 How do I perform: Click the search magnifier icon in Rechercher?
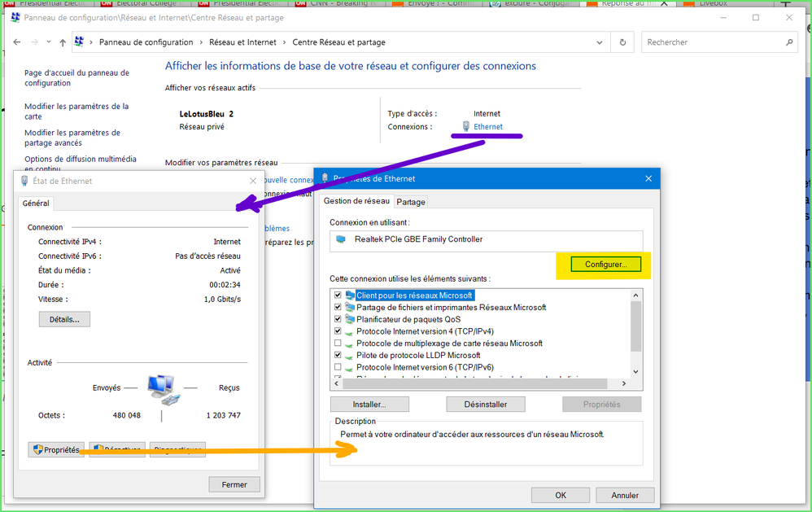point(789,42)
